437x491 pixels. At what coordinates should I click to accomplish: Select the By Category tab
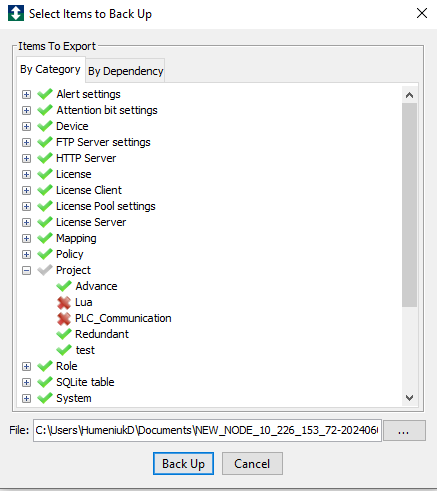pyautogui.click(x=50, y=69)
